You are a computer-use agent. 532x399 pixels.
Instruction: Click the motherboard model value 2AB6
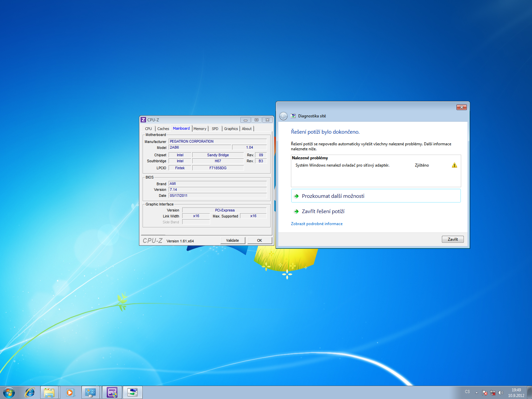coord(199,147)
